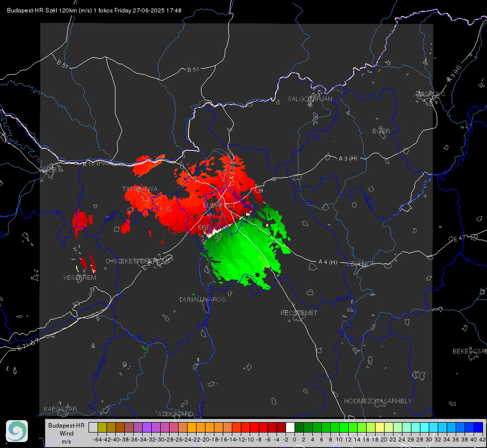Pick the yellow 18–20 m/s legend swatch
This screenshot has height=448, width=487.
tap(380, 427)
